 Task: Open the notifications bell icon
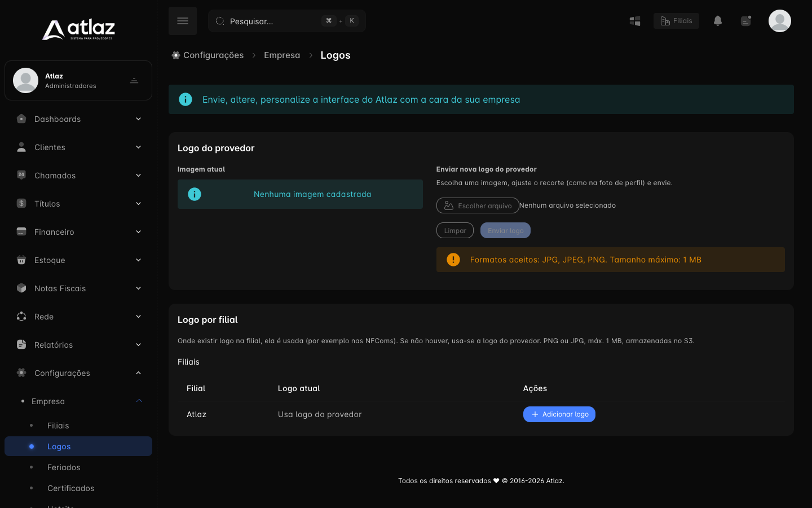pos(718,21)
